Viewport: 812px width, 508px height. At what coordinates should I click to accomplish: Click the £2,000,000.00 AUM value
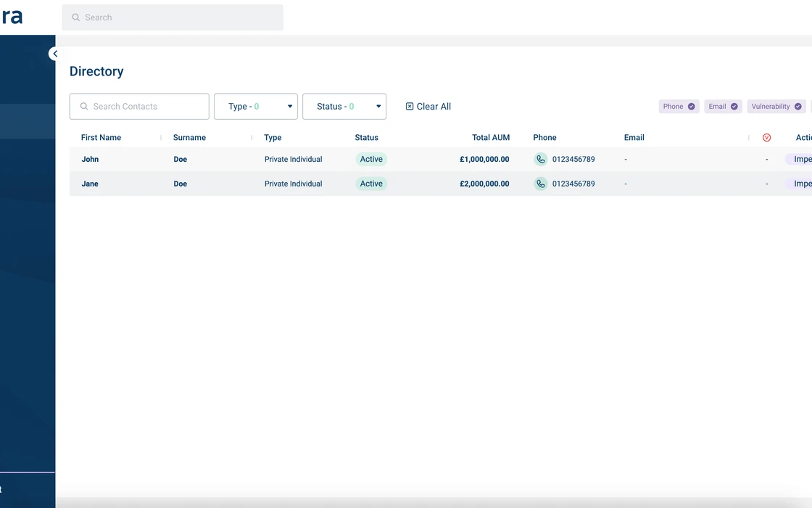pyautogui.click(x=485, y=184)
